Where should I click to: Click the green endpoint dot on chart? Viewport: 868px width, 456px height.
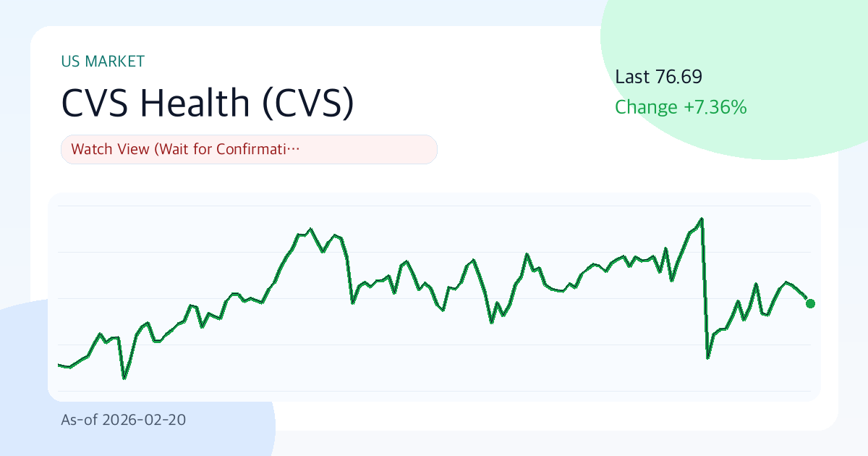[x=810, y=303]
